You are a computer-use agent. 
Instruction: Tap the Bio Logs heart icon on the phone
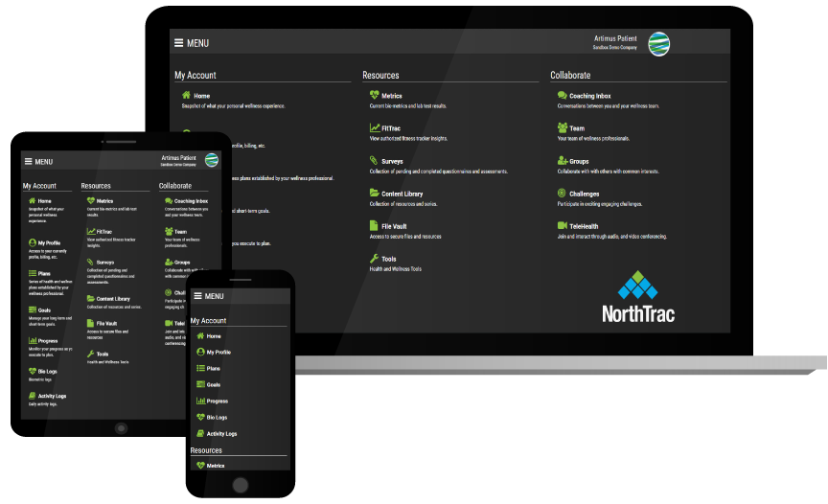pos(200,417)
